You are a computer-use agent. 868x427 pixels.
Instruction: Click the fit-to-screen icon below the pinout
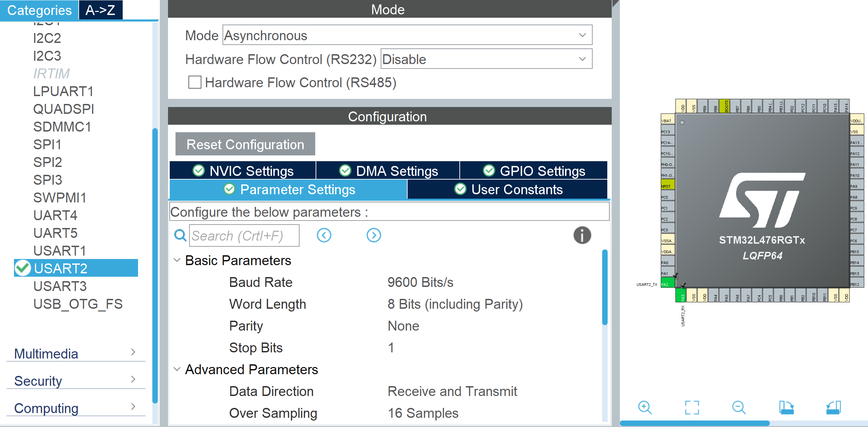pyautogui.click(x=692, y=407)
